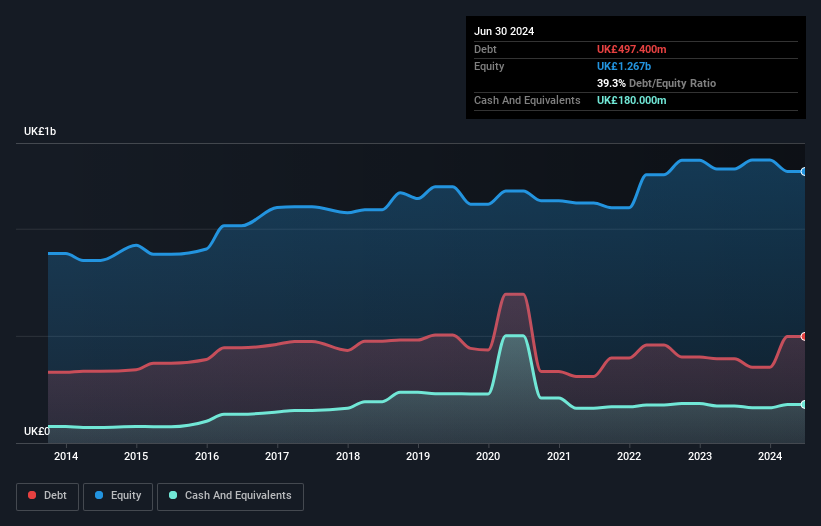The image size is (821, 526).
Task: Click the UK£180.000m cash value
Action: pos(631,100)
